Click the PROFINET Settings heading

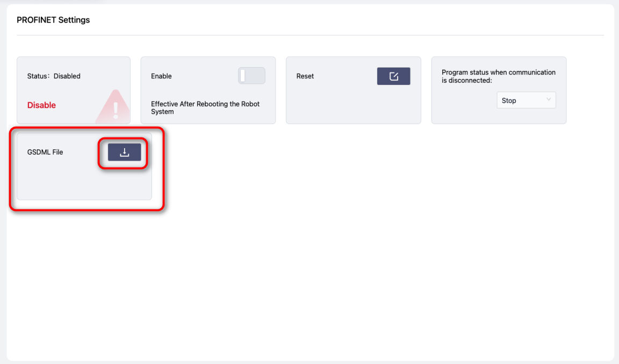coord(53,20)
